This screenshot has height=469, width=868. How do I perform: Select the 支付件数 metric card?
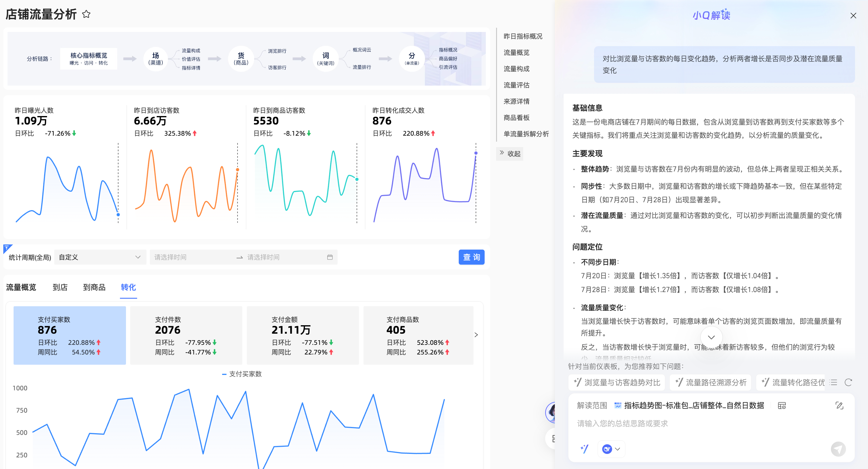coord(186,335)
